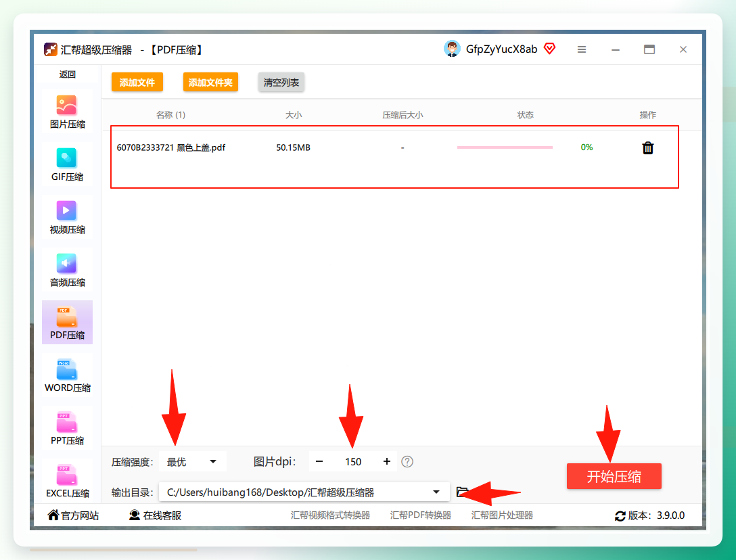Click the red VIP diamond icon
Viewport: 736px width, 560px height.
550,48
